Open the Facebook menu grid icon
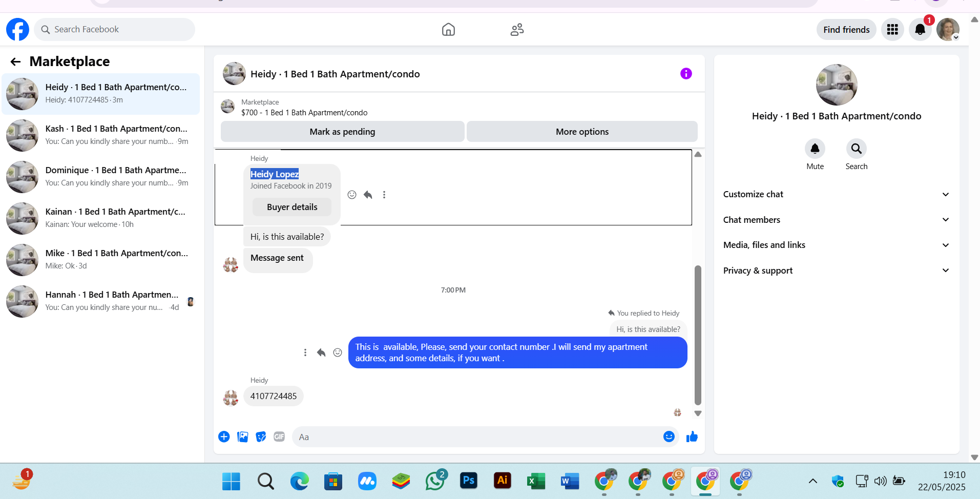The height and width of the screenshot is (499, 980). tap(892, 30)
